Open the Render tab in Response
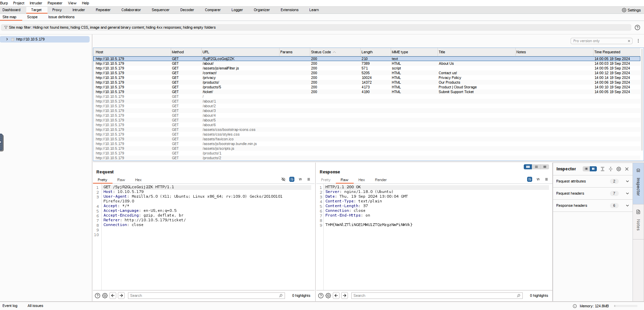Viewport: 644px width, 310px height. pos(381,180)
